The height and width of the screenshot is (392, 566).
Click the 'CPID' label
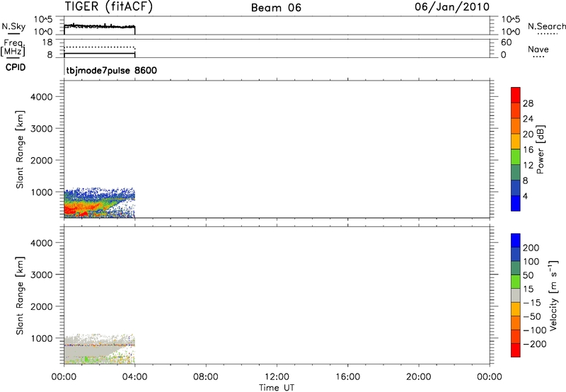point(16,67)
